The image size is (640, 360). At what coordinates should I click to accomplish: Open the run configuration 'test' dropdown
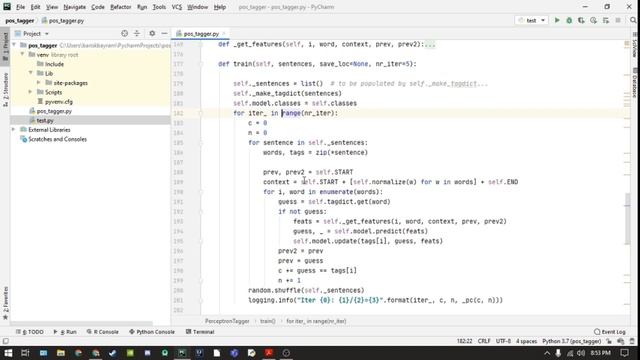[531, 20]
